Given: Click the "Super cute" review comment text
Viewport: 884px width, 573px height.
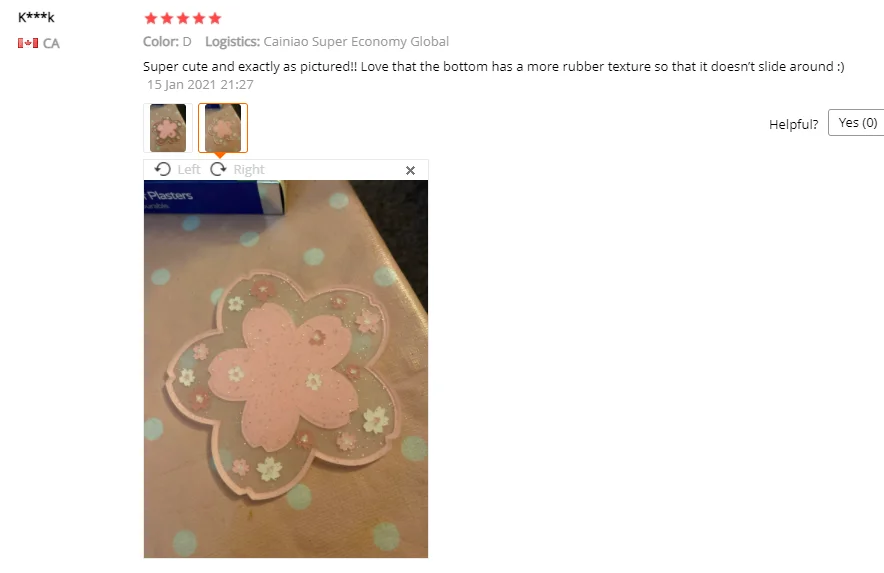Looking at the screenshot, I should (x=493, y=67).
